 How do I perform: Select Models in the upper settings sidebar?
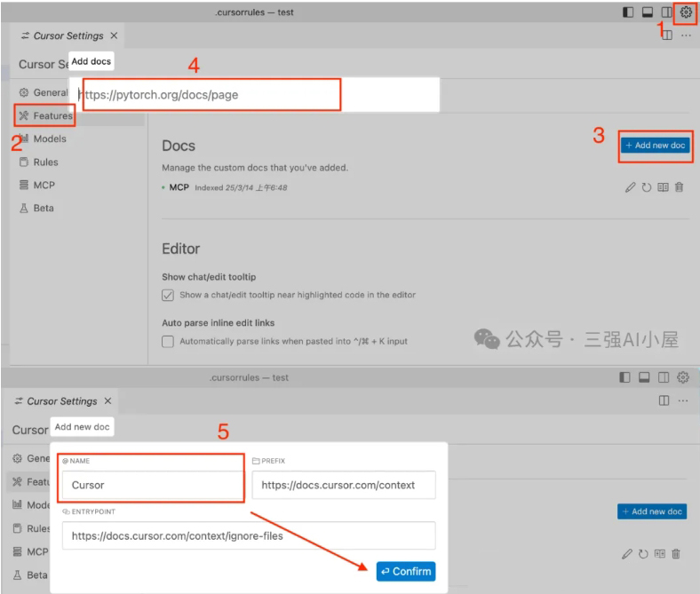point(49,139)
